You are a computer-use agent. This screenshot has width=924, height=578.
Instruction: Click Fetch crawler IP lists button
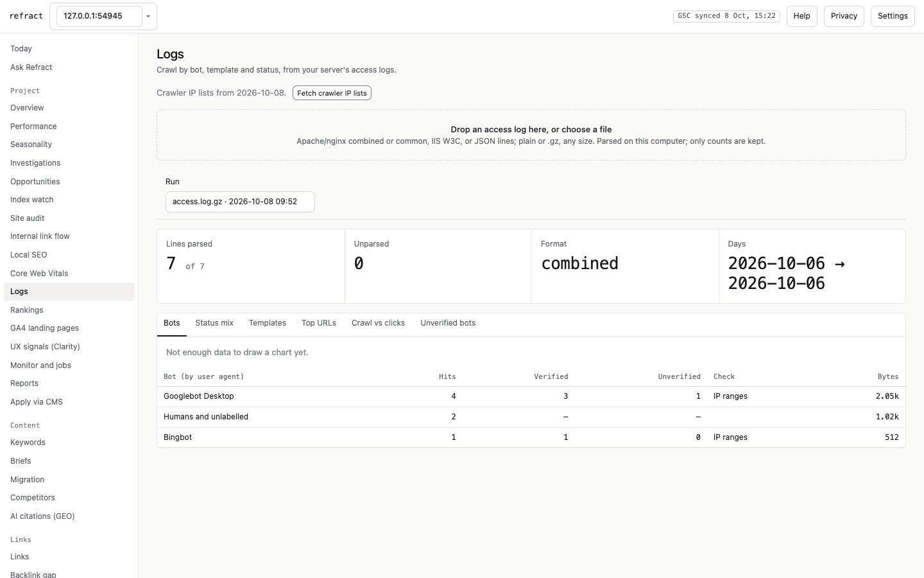[x=332, y=93]
